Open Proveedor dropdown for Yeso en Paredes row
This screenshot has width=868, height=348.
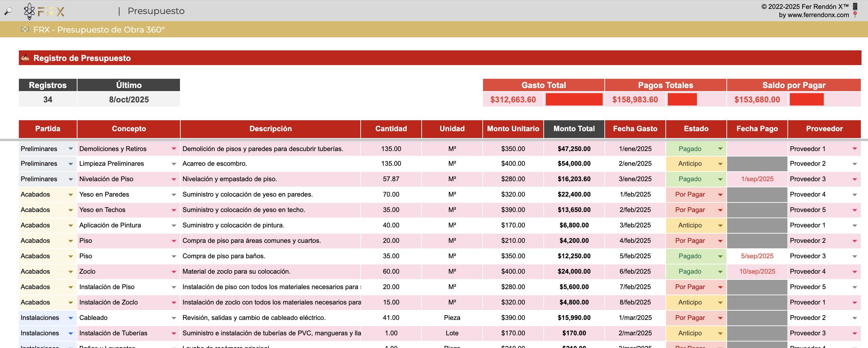click(x=855, y=195)
